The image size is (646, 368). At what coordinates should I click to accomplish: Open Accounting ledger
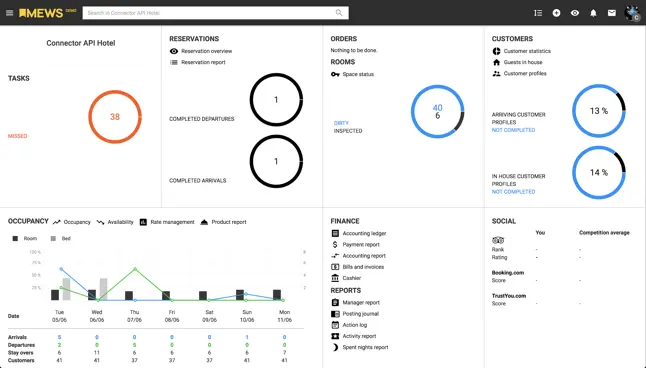coord(364,233)
